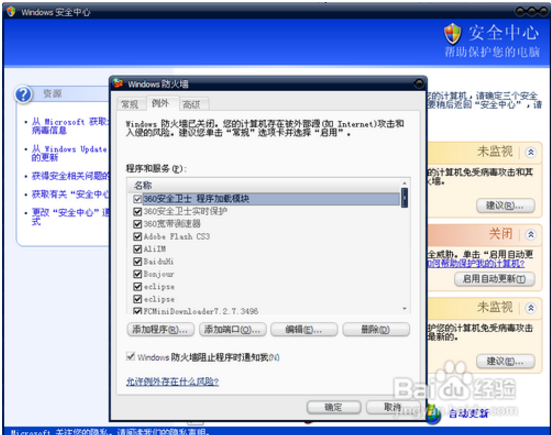
Task: Open the 如何帮助保护我的计算机 link
Action: pos(476,263)
